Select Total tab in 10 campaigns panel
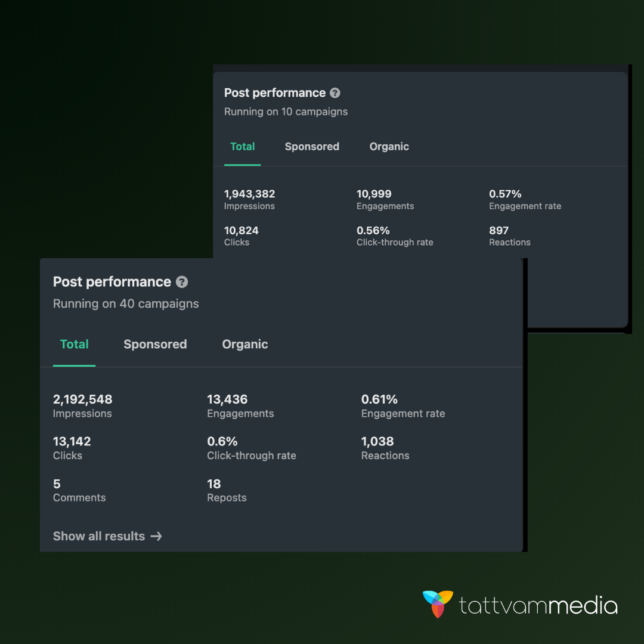The image size is (644, 644). [x=242, y=147]
